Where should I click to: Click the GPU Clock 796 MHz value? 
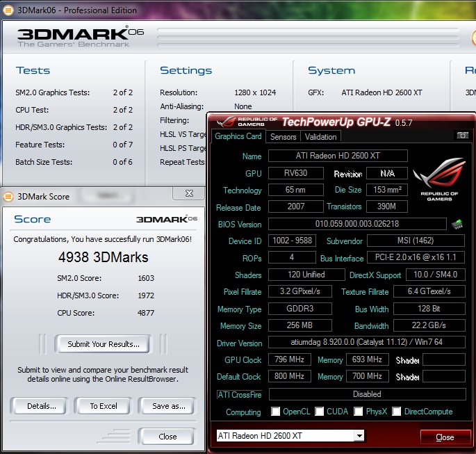[x=290, y=359]
